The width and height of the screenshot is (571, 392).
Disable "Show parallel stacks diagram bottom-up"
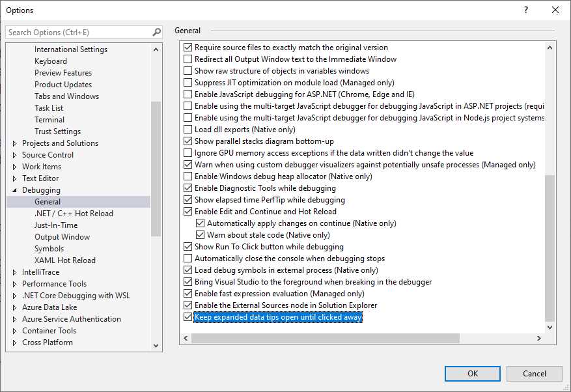(188, 141)
